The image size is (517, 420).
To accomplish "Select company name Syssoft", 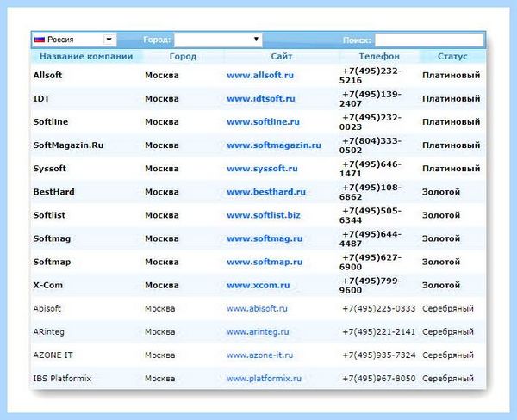I will (49, 169).
